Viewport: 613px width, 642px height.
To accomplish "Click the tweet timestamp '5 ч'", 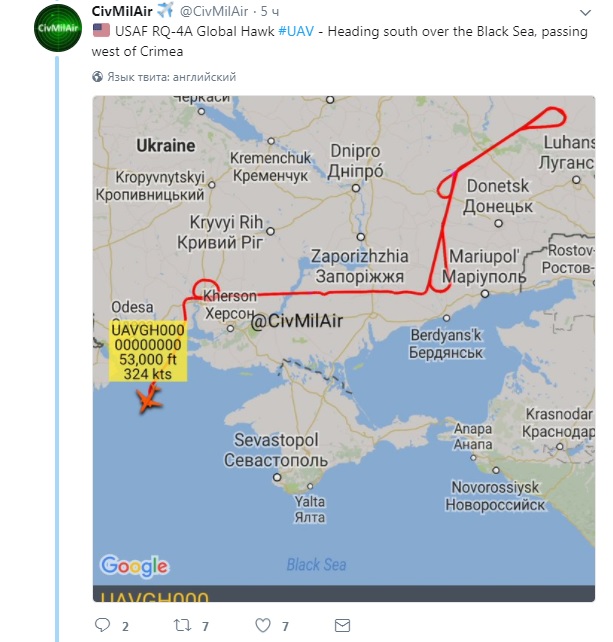I will (270, 11).
